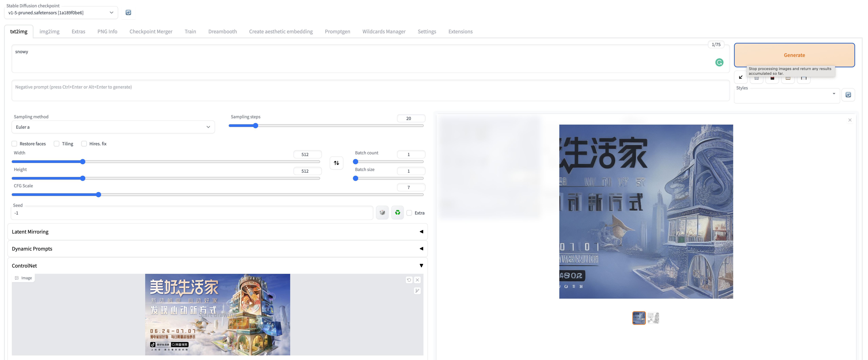868x360 pixels.
Task: Click the pencil edit icon on ControlNet image
Action: (417, 291)
